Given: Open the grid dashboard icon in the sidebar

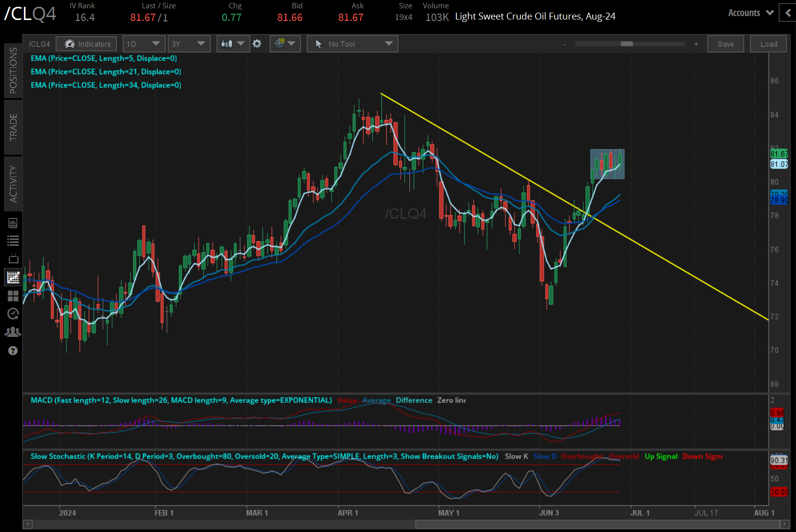Looking at the screenshot, I should [13, 296].
